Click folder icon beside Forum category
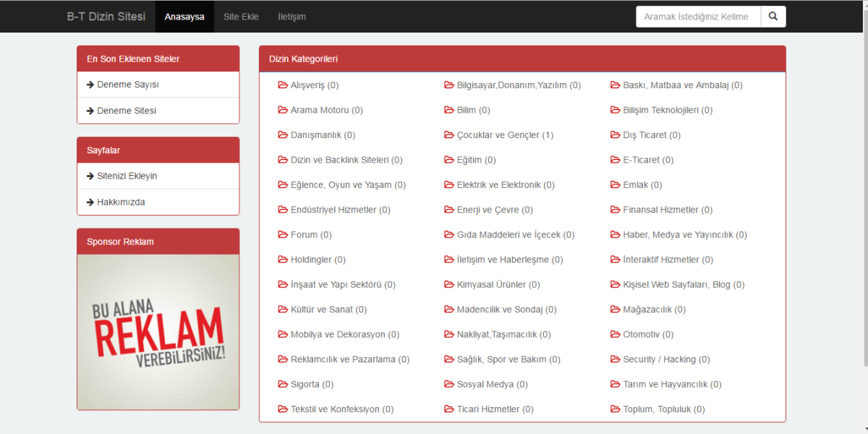The image size is (868, 434). click(x=283, y=234)
